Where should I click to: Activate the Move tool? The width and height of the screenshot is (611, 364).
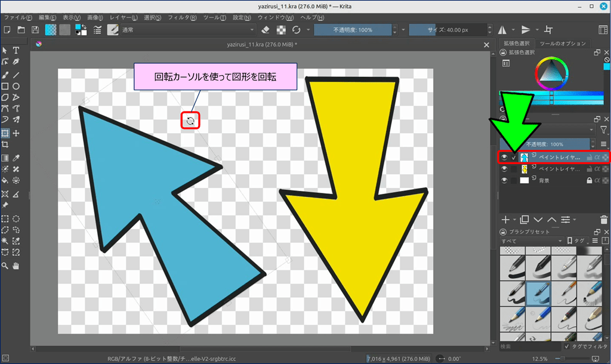point(16,132)
